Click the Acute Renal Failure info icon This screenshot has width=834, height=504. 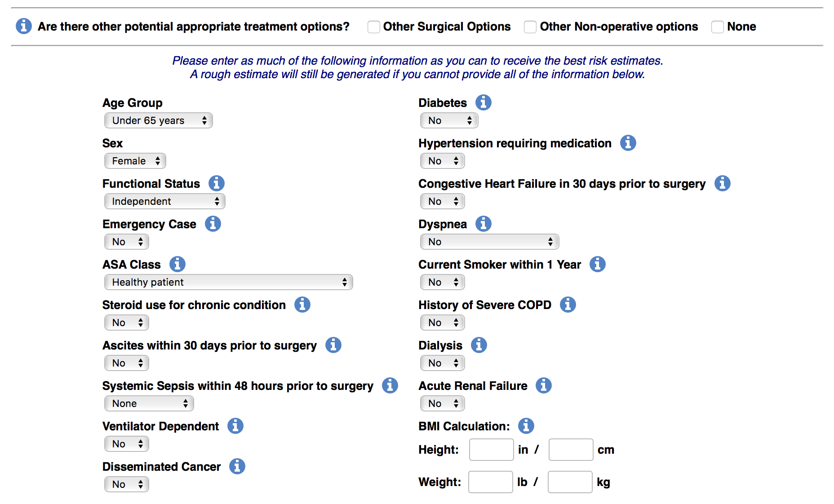(x=544, y=385)
